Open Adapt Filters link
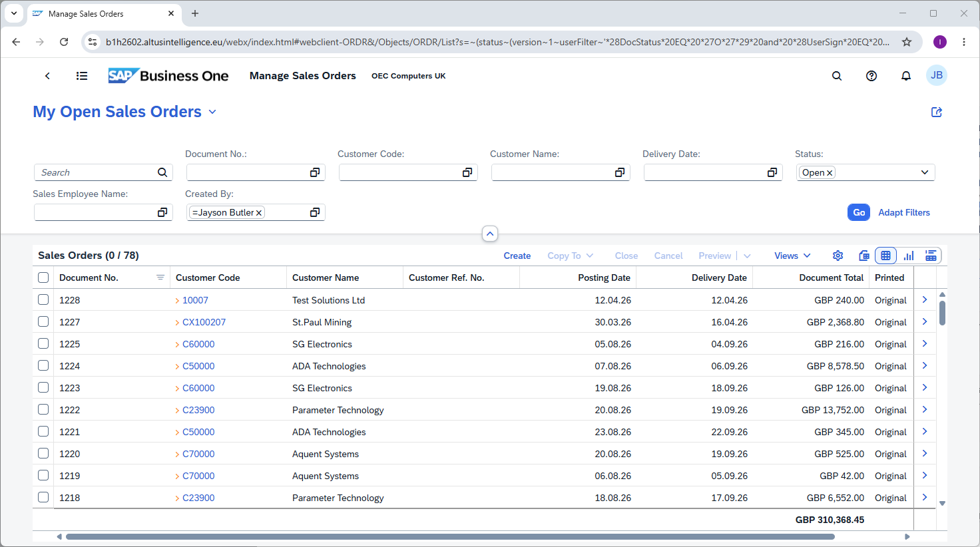This screenshot has width=980, height=547. (904, 212)
